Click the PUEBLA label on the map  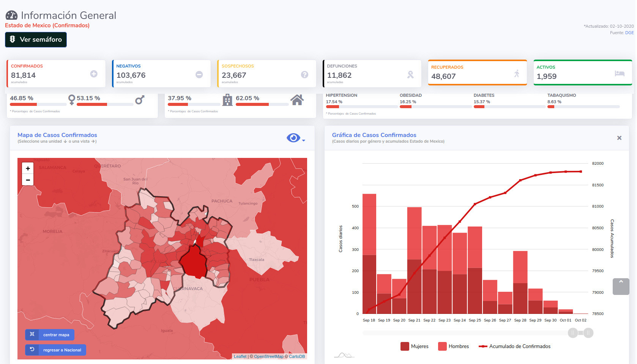tap(259, 280)
